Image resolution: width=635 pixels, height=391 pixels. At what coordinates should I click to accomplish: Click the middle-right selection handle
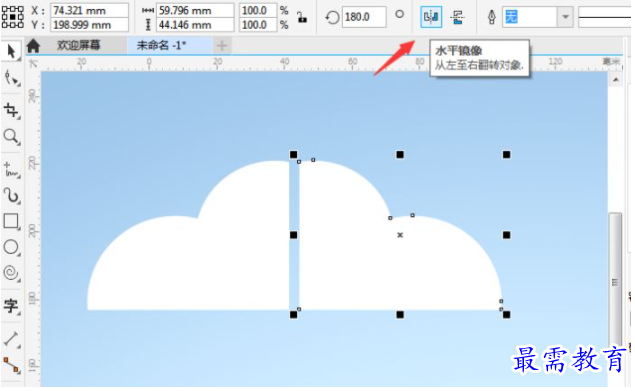506,235
